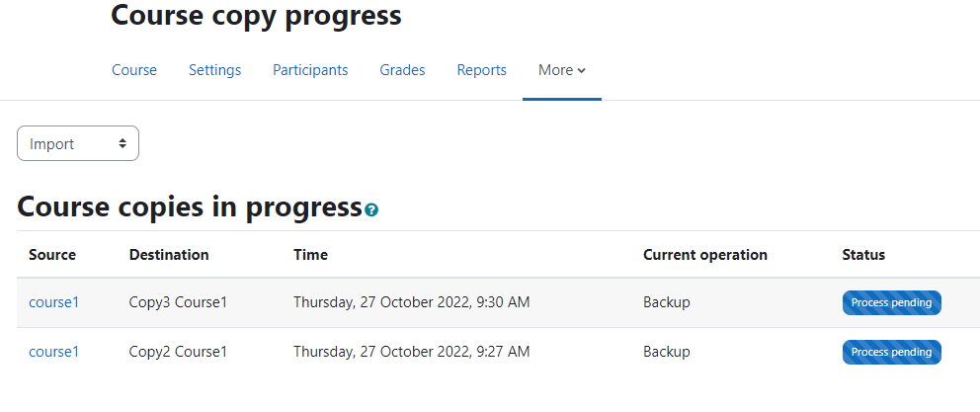The width and height of the screenshot is (980, 412).
Task: Click the Source column header
Action: pos(52,255)
